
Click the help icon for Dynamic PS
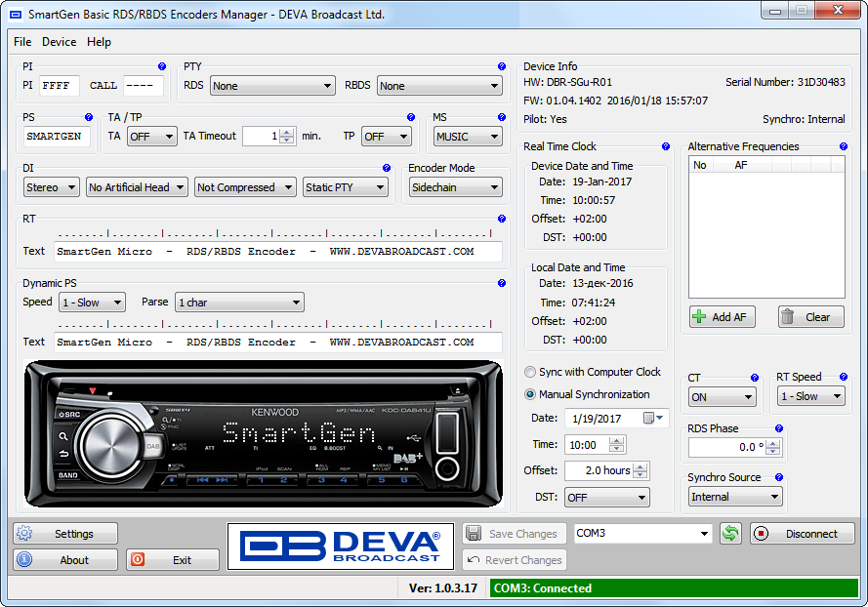pyautogui.click(x=501, y=283)
